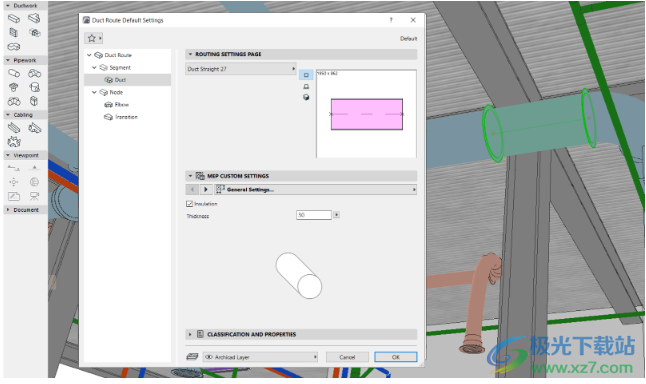Open the Duct Straight 27 dropdown
The height and width of the screenshot is (384, 646).
[241, 69]
